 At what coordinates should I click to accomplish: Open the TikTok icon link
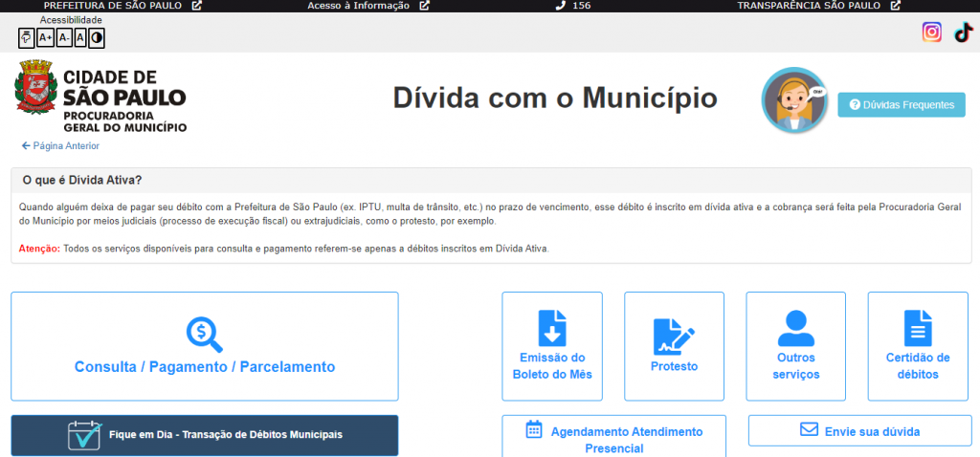(x=963, y=33)
